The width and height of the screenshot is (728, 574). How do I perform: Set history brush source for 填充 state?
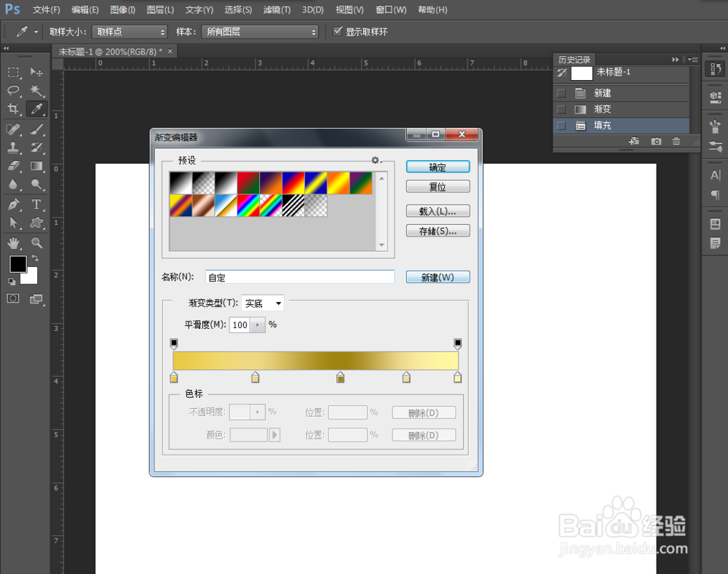pyautogui.click(x=561, y=125)
